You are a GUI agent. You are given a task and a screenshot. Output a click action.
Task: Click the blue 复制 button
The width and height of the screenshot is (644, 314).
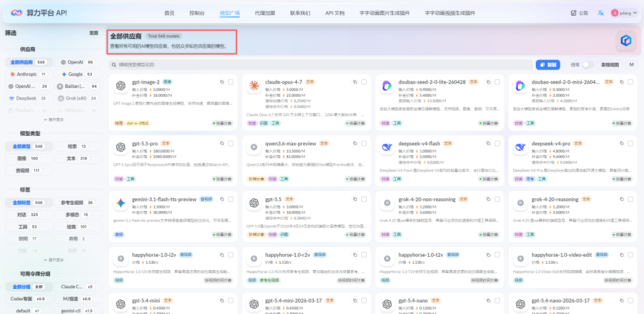pos(548,65)
